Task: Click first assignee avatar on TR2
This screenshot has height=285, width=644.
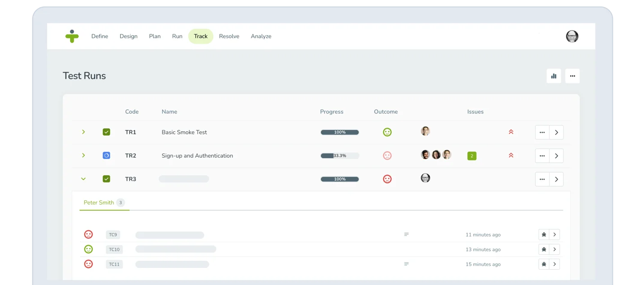Action: coord(425,155)
